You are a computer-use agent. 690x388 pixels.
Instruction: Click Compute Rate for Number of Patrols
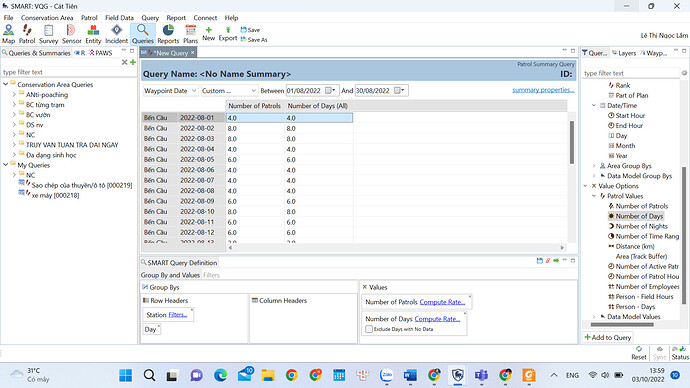[442, 302]
